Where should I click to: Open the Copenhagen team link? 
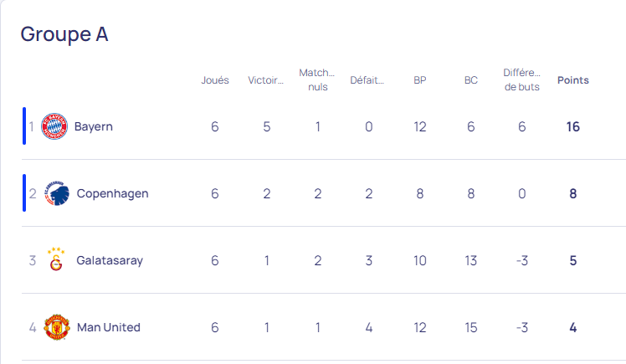pyautogui.click(x=113, y=193)
